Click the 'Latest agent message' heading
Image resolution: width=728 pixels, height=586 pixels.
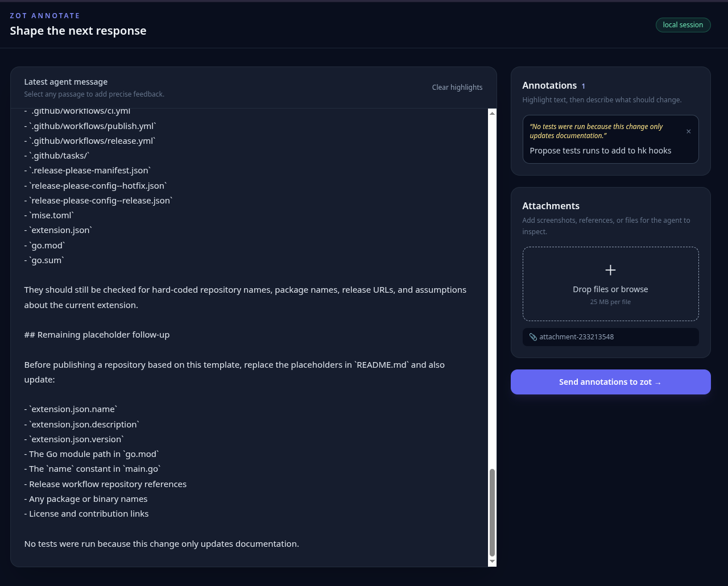pyautogui.click(x=66, y=82)
